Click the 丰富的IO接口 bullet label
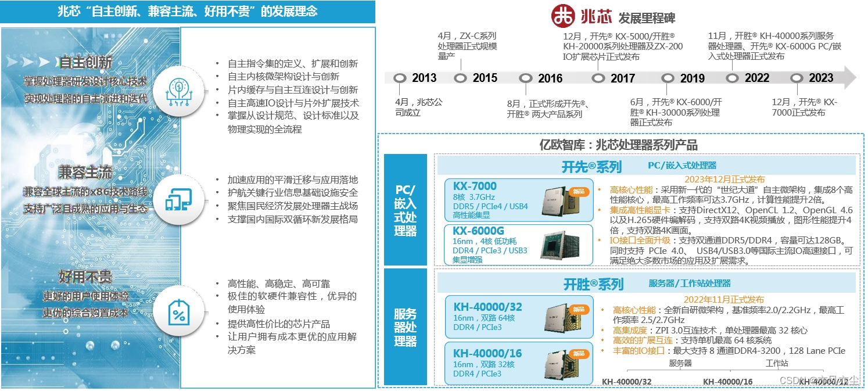The height and width of the screenshot is (391, 868). point(640,351)
